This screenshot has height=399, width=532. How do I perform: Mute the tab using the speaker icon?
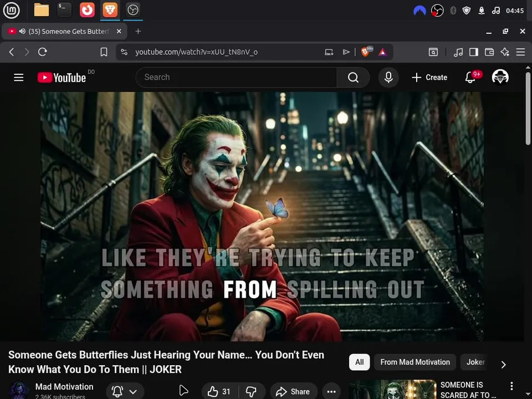[22, 31]
